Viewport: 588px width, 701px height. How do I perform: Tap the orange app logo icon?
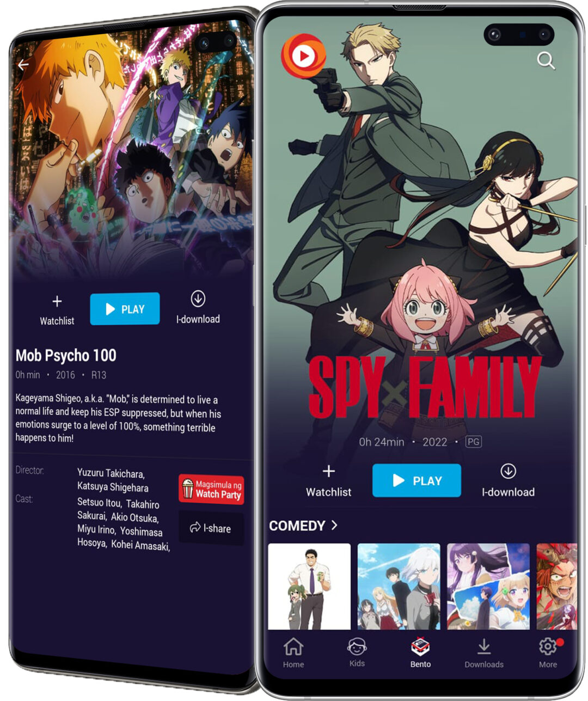point(303,55)
